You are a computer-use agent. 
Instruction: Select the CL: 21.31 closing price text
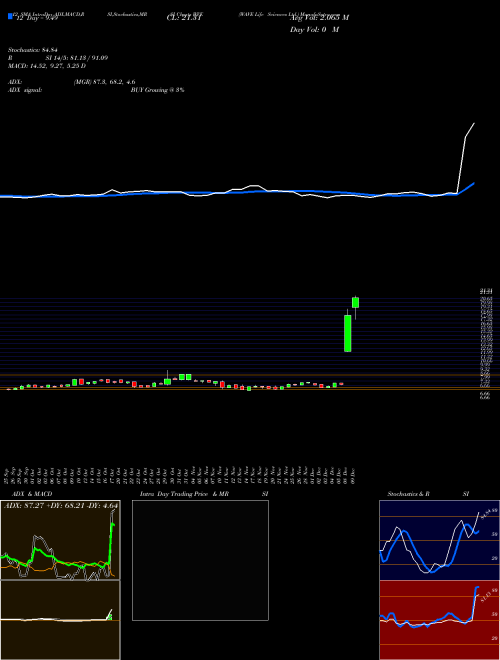pyautogui.click(x=184, y=18)
